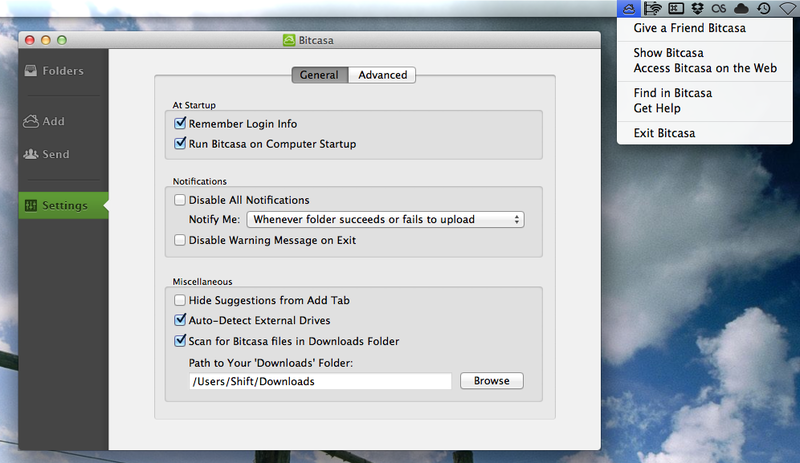Click the 'Notifications' section label
The height and width of the screenshot is (463, 800).
[199, 181]
